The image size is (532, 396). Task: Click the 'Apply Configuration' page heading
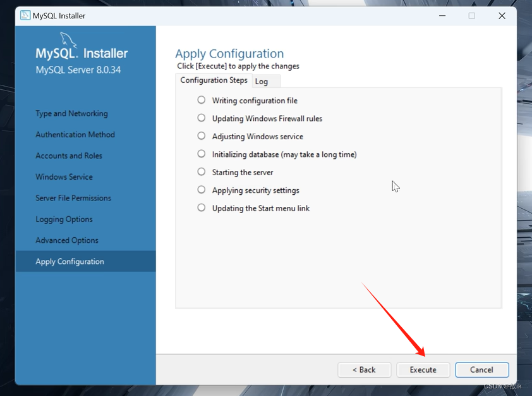tap(229, 54)
